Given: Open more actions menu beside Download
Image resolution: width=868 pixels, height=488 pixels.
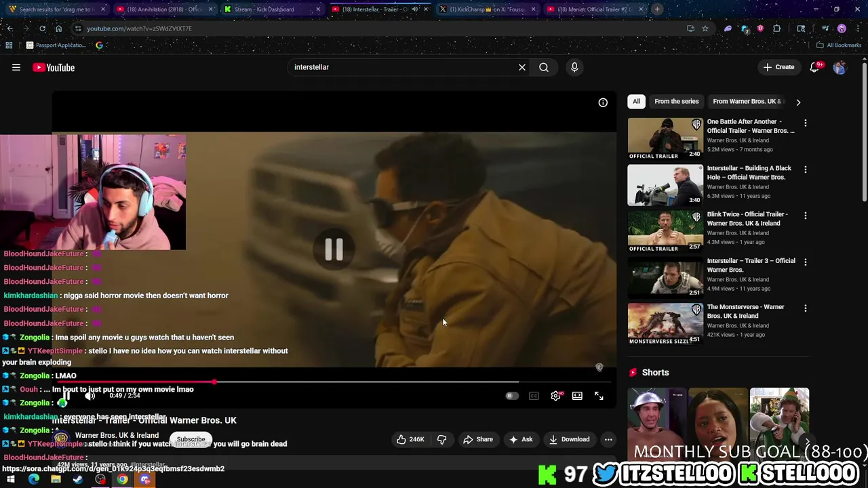Looking at the screenshot, I should pyautogui.click(x=608, y=439).
